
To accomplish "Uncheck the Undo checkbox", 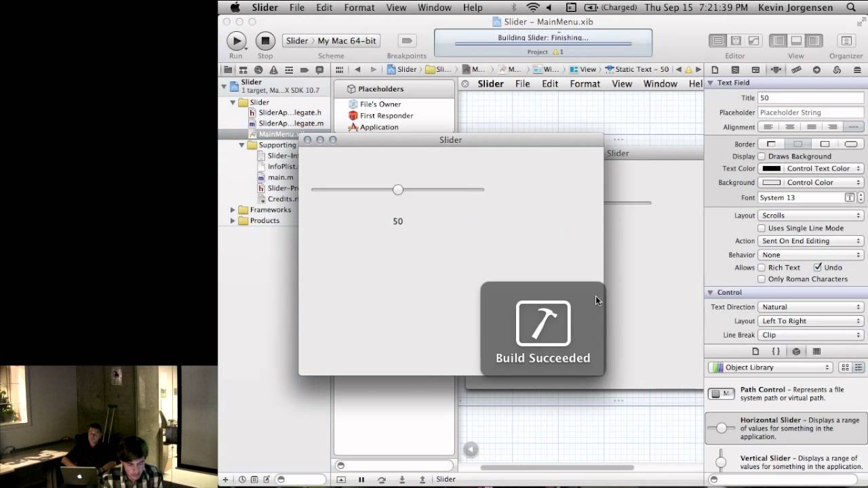I will 818,268.
